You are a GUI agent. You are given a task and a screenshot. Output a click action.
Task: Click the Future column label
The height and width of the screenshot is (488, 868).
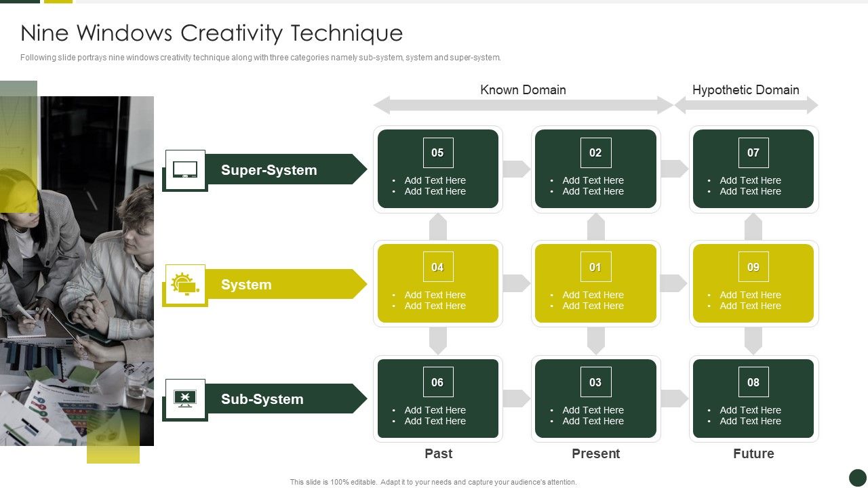(x=753, y=453)
